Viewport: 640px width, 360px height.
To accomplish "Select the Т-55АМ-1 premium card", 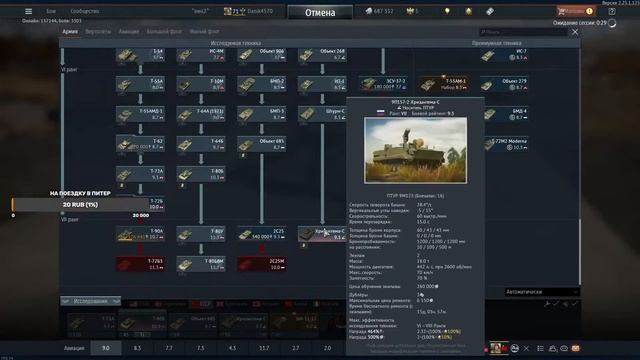I will (443, 84).
